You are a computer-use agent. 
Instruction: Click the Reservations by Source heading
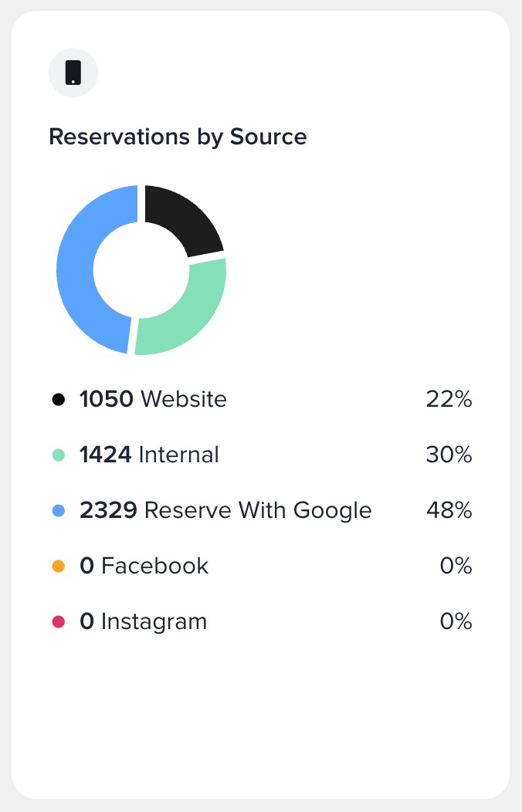click(x=178, y=137)
